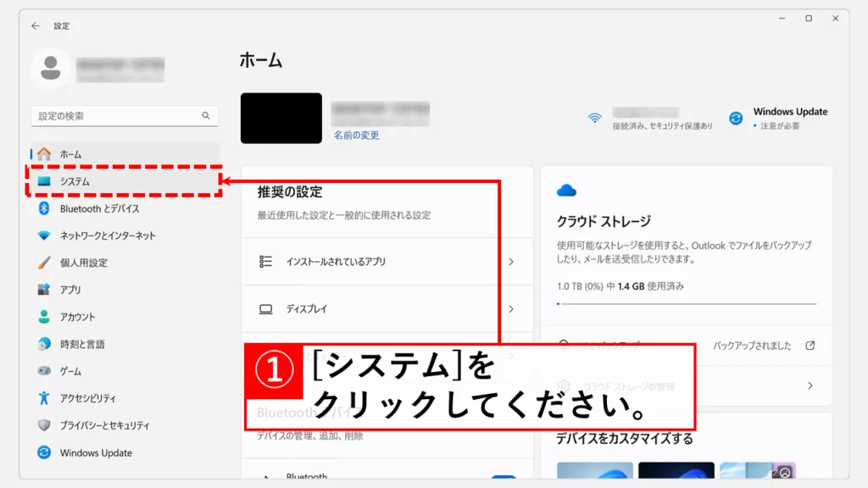Click the search magnifier icon
Screen dimensions: 868x488
pyautogui.click(x=206, y=115)
